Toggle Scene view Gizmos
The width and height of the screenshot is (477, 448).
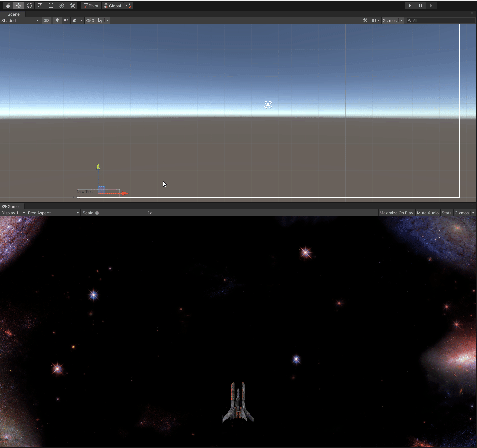(390, 20)
